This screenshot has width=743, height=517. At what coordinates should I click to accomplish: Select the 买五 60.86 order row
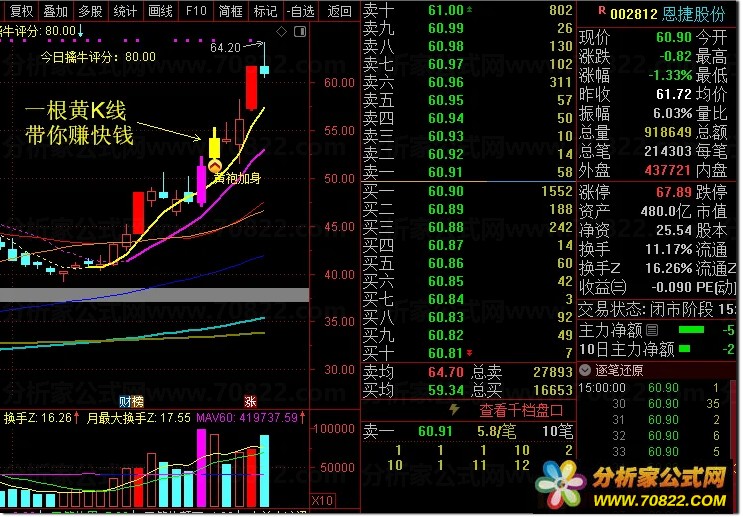coord(468,263)
